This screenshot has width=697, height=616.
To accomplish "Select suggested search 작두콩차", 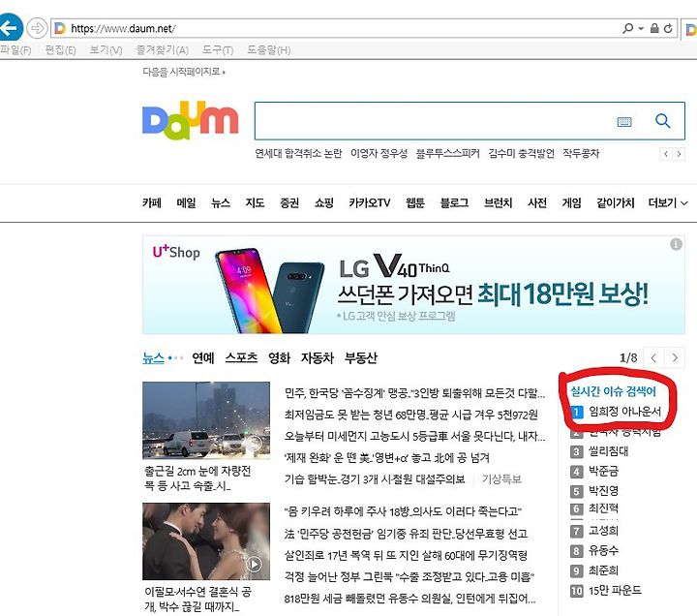I will [x=581, y=153].
